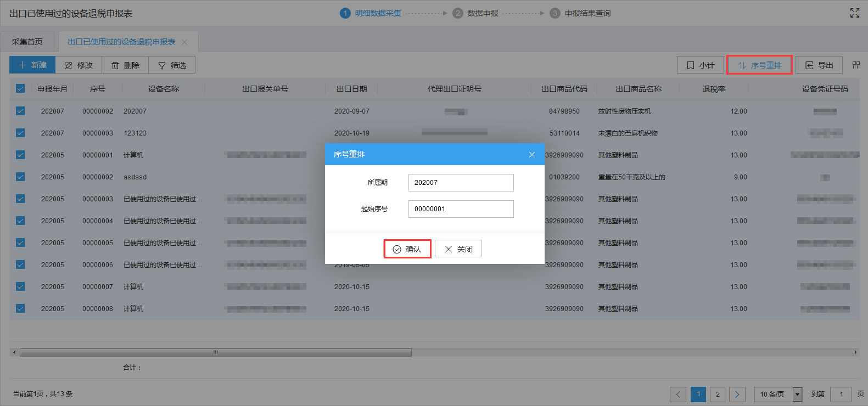868x406 pixels.
Task: Switch to 采集首页 tab
Action: click(27, 42)
